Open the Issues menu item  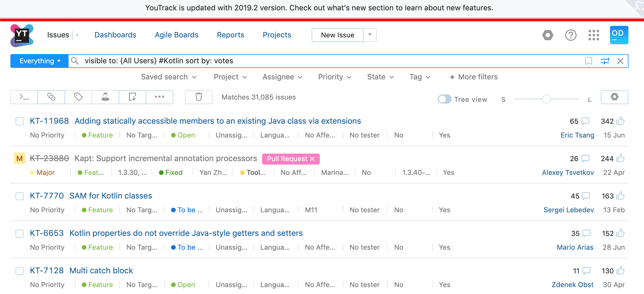58,35
